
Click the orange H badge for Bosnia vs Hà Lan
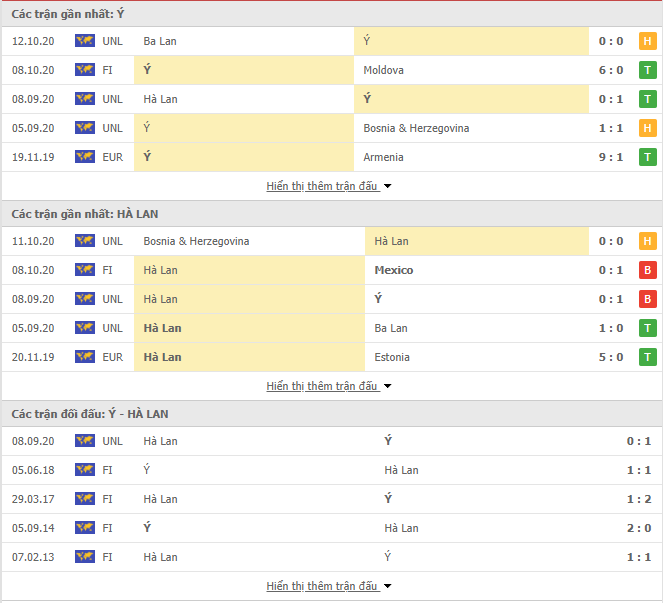coord(647,241)
